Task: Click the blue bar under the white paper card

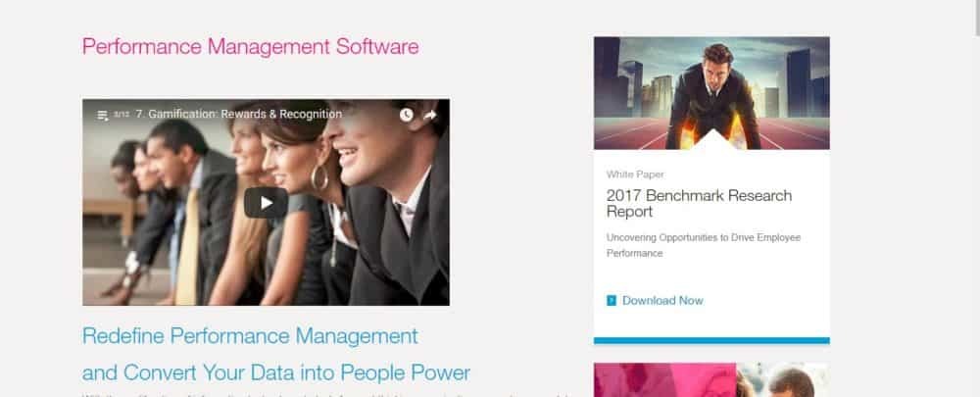Action: pyautogui.click(x=711, y=341)
